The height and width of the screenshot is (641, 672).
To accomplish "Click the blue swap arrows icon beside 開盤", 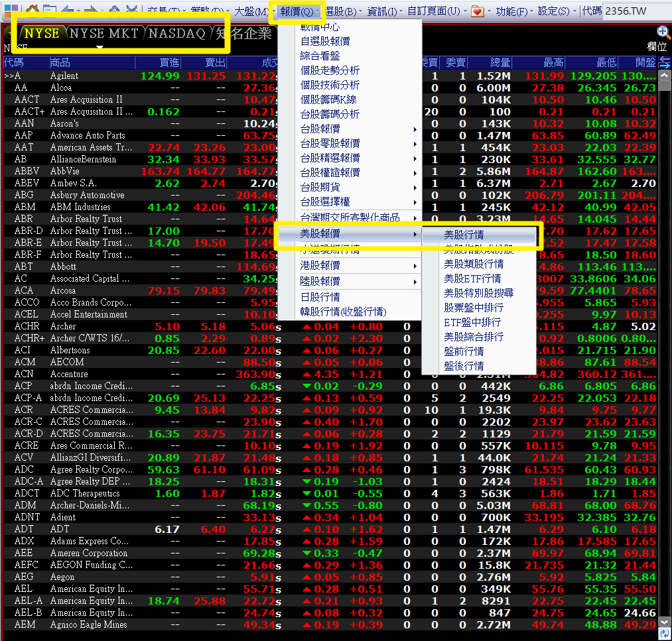I will pos(664,62).
